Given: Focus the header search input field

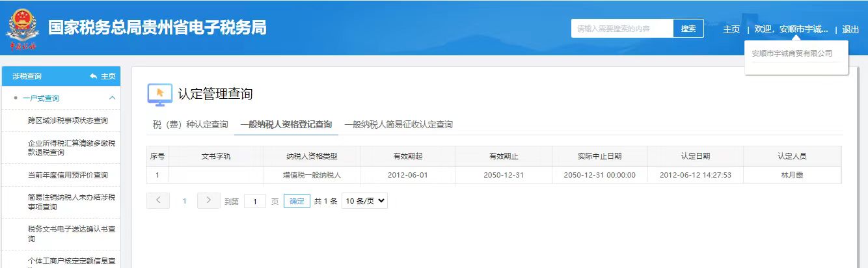Looking at the screenshot, I should click(x=621, y=29).
